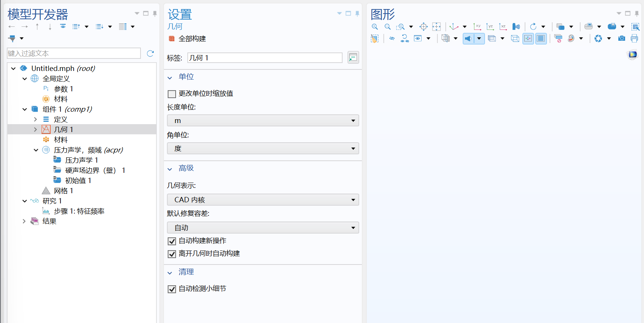Toggle the grid display icon
Viewport: 644px width, 323px height.
pos(541,38)
